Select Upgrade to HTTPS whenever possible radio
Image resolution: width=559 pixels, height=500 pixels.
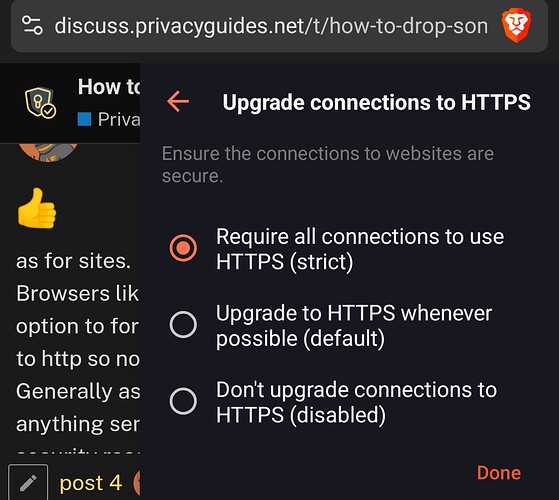(183, 325)
